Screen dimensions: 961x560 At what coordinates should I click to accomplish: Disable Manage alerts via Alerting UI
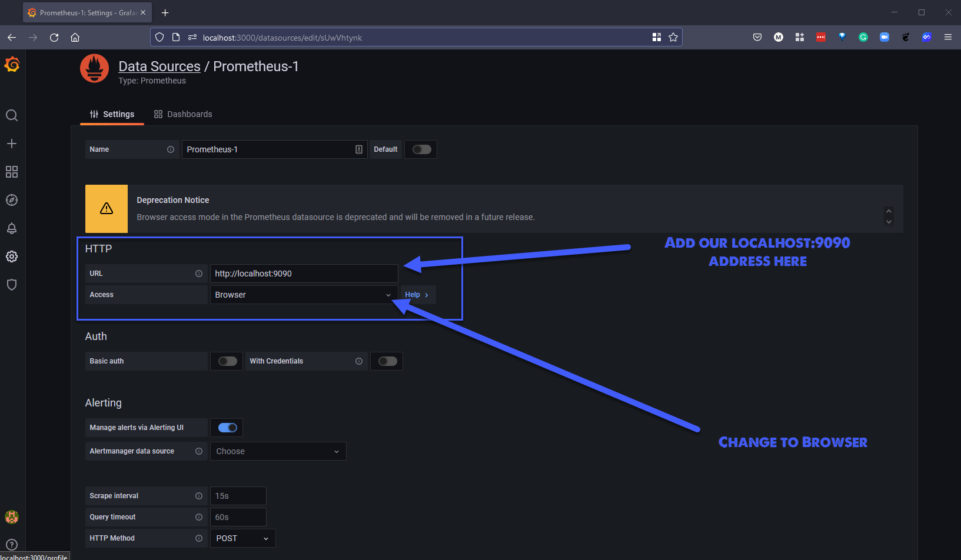click(x=227, y=428)
